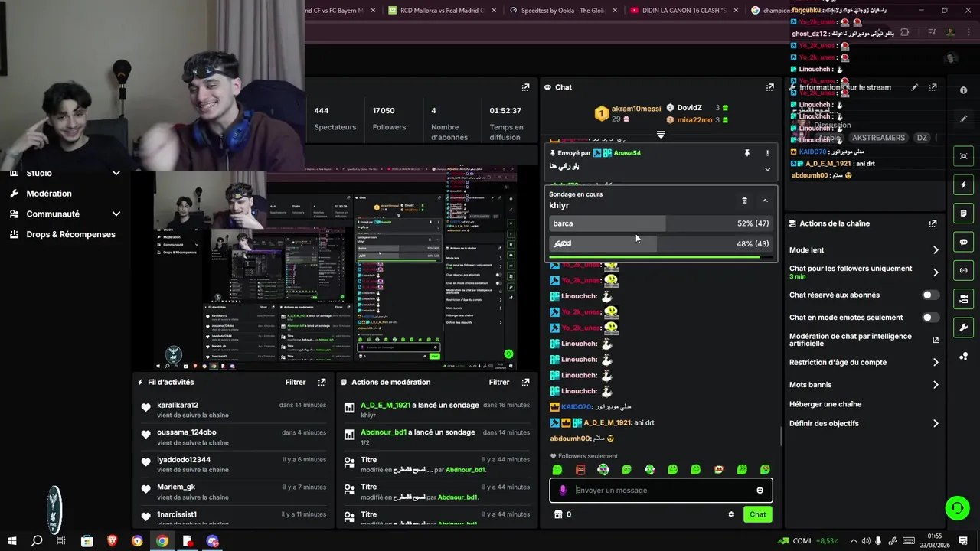
Task: Send message with green Chat button
Action: pos(757,514)
